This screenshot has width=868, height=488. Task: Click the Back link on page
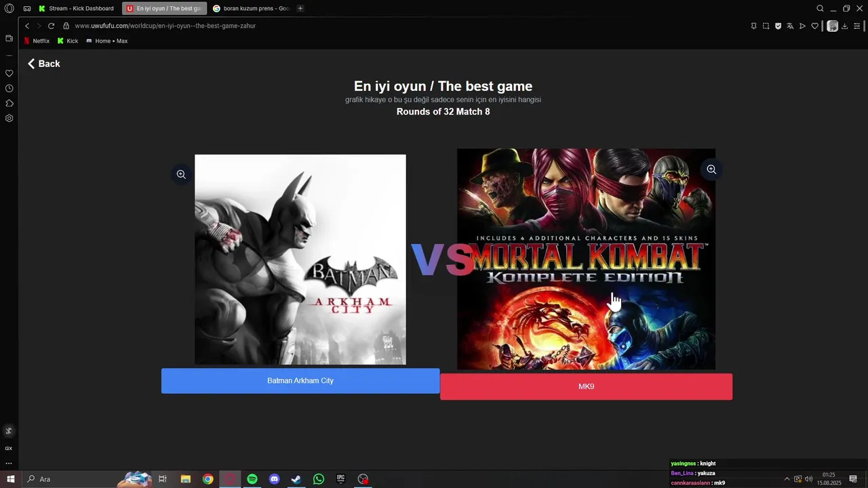(43, 64)
